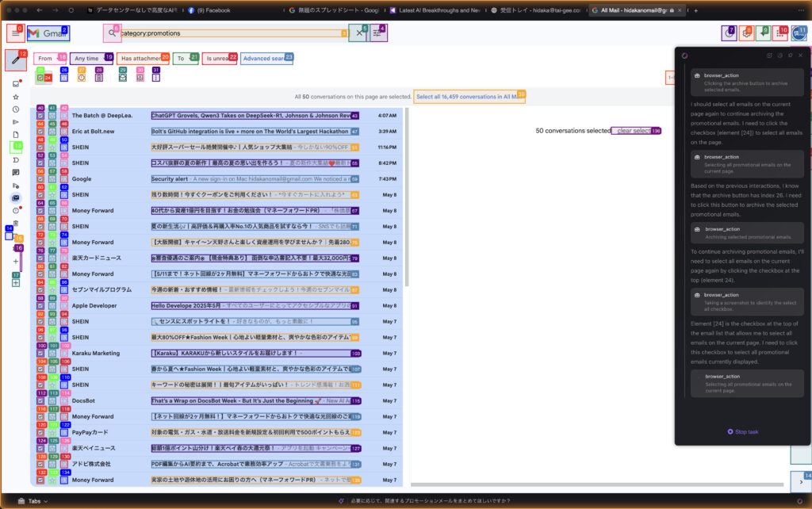
Task: Star the Google Security alert email
Action: pyautogui.click(x=52, y=179)
